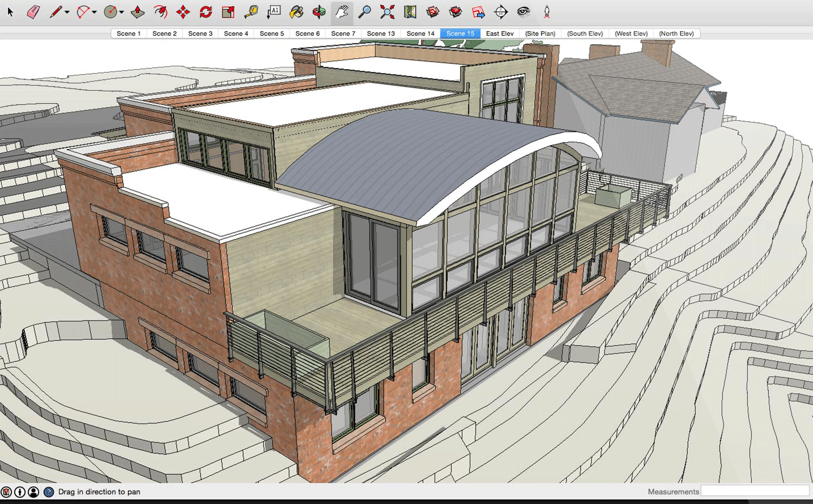Open the (Site Plan) scene tab
Screen dimensions: 813x504
point(540,33)
